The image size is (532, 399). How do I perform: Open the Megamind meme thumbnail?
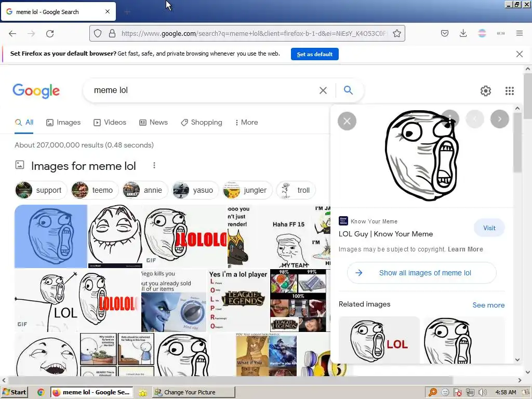click(x=174, y=300)
